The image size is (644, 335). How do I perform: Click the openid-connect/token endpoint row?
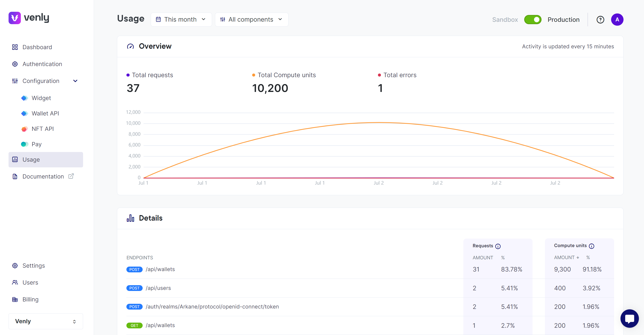coord(370,307)
